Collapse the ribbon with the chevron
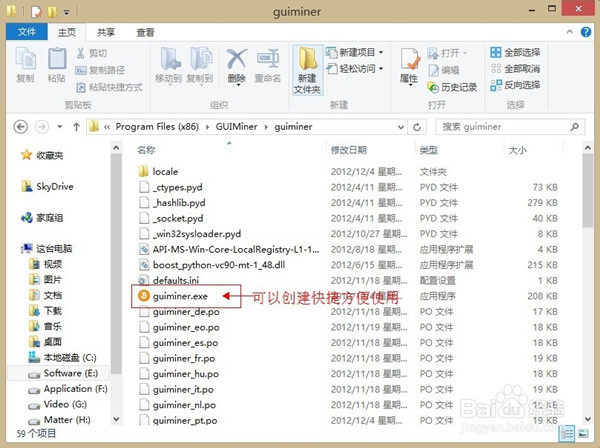Viewport: 600px width, 448px height. click(569, 32)
